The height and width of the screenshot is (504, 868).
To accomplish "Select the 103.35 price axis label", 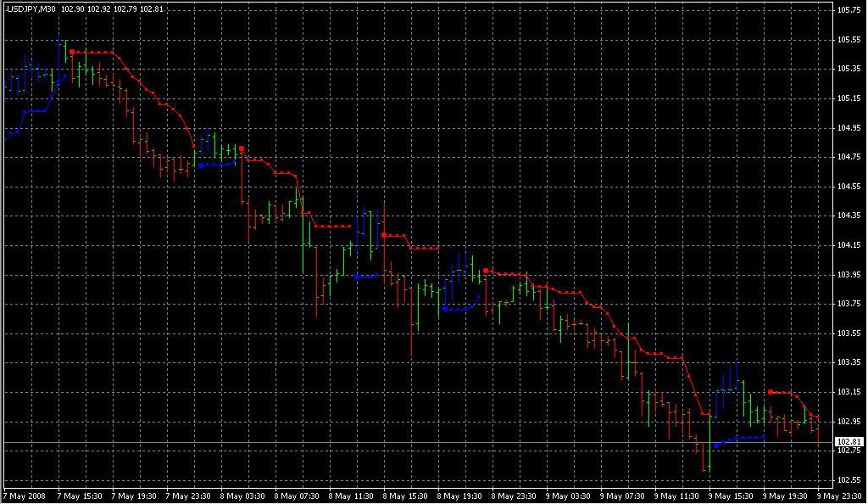I will [x=849, y=362].
